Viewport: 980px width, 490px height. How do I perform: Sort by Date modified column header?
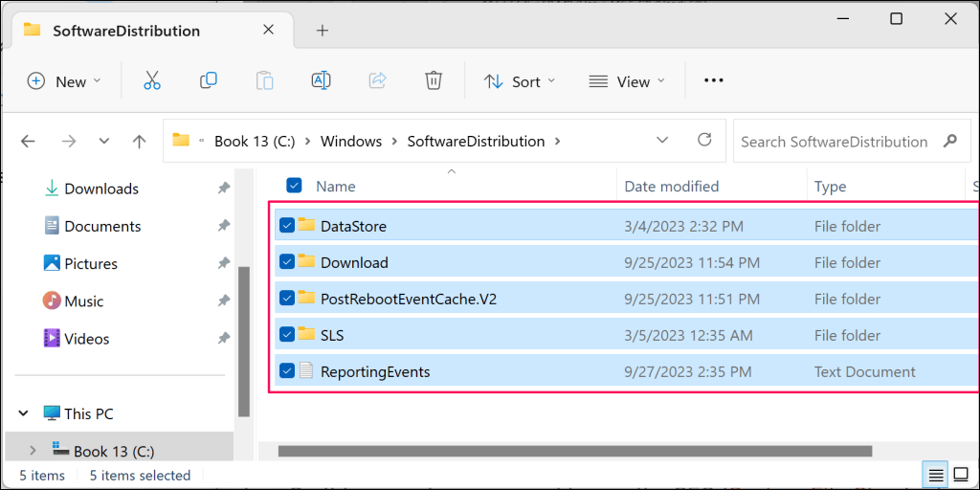coord(672,186)
